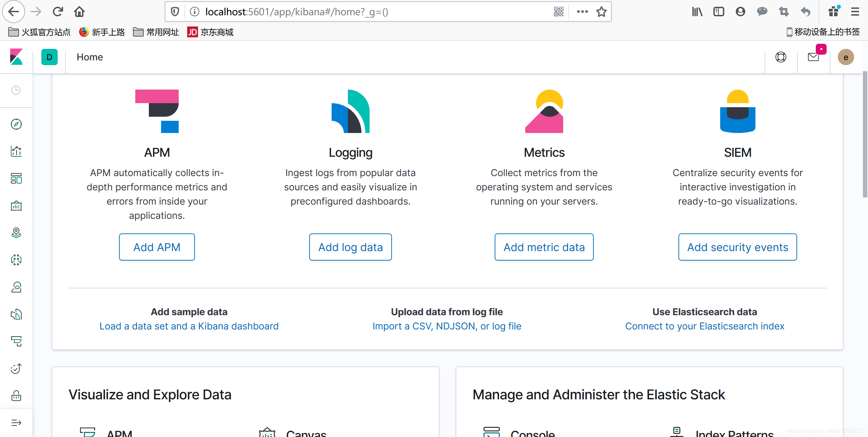This screenshot has height=437, width=868.
Task: Click the undo arrow toolbar icon
Action: coord(806,12)
